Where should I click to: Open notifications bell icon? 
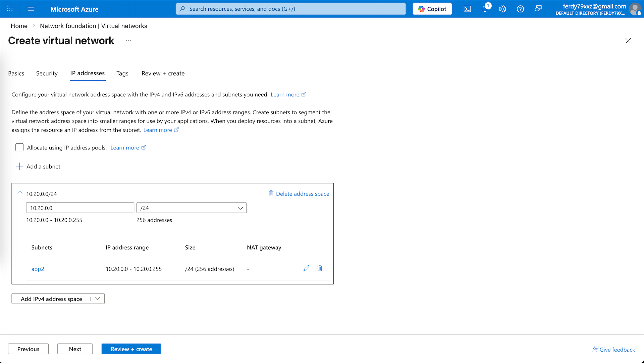pyautogui.click(x=485, y=9)
